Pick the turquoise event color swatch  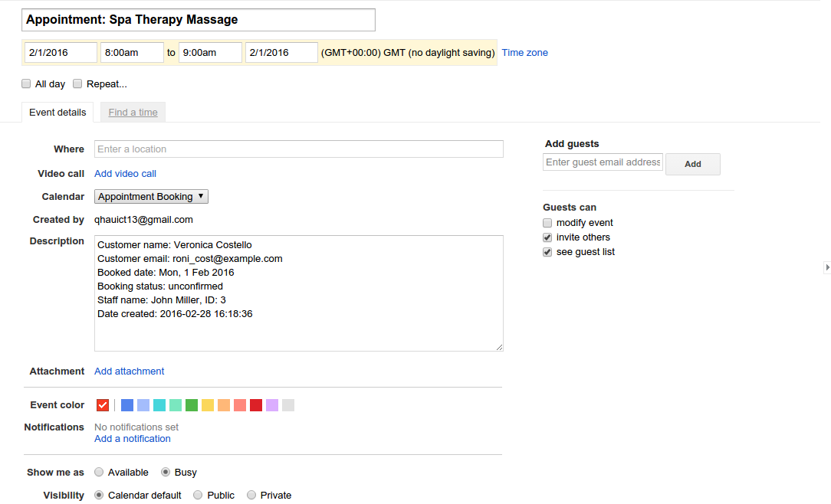[x=159, y=405]
